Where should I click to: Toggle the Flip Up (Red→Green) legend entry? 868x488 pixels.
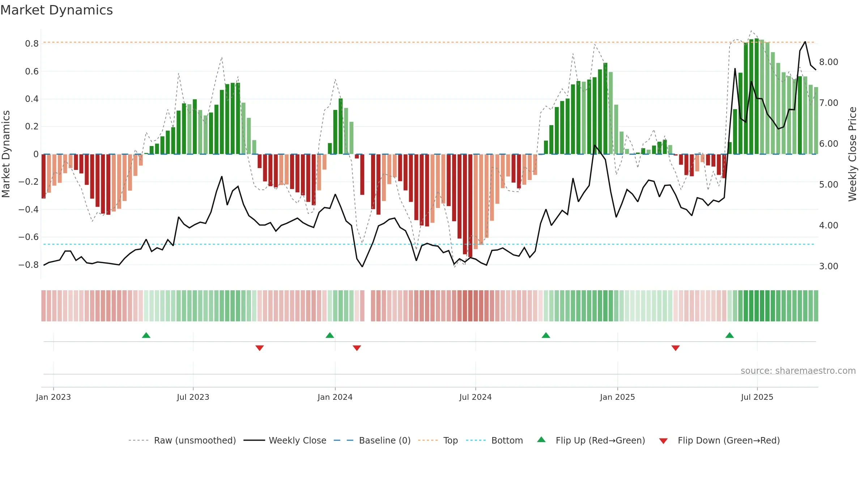click(591, 440)
